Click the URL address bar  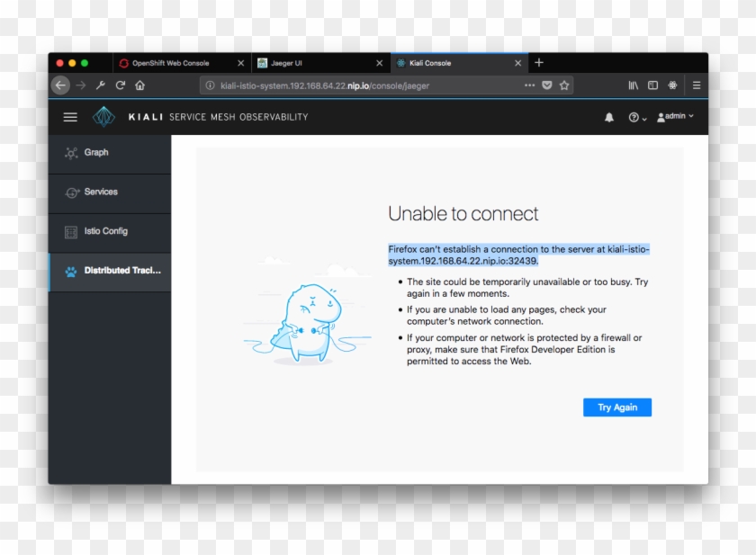click(360, 85)
